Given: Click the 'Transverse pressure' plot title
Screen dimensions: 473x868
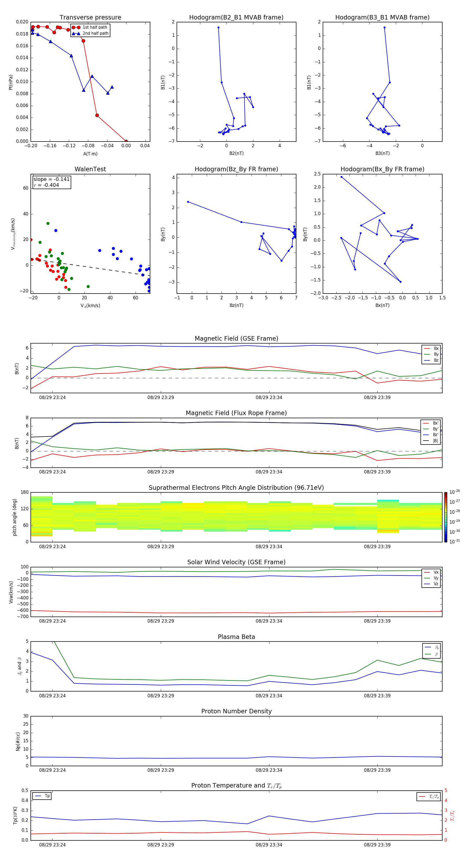Looking at the screenshot, I should 90,18.
